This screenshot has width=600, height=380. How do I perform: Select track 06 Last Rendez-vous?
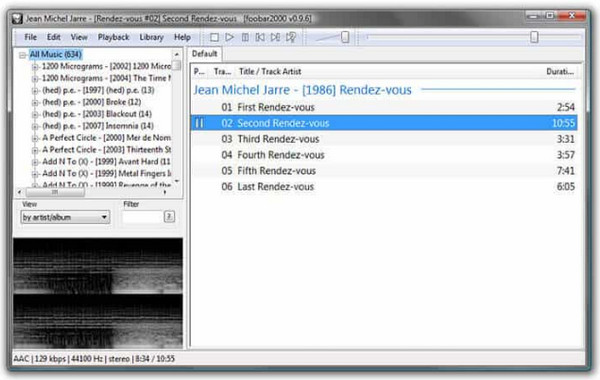[x=384, y=187]
